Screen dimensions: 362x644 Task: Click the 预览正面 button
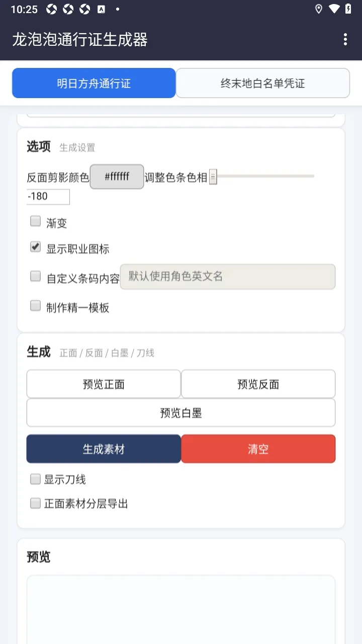coord(104,384)
